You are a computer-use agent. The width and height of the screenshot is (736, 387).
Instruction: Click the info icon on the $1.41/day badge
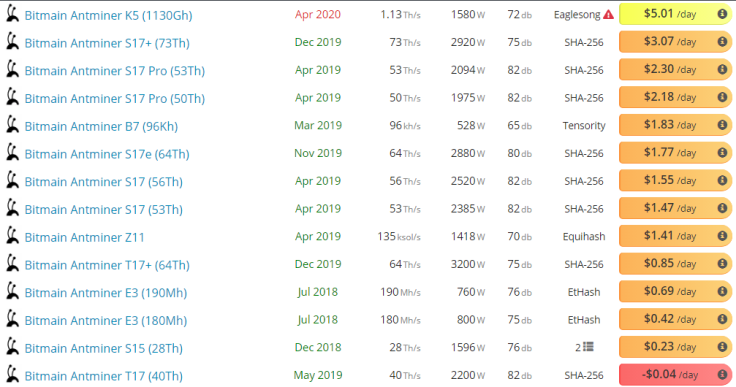click(722, 236)
